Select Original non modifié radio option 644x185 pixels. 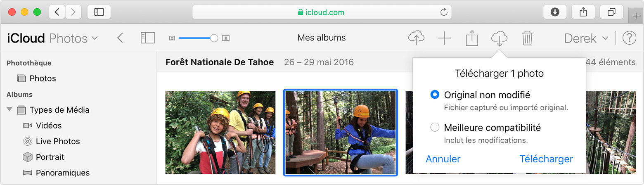point(435,95)
